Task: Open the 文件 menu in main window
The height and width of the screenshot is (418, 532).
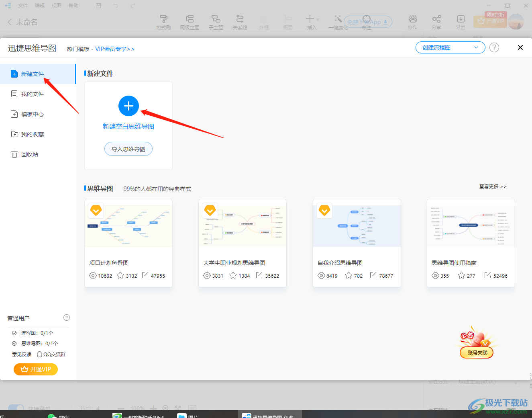Action: (23, 6)
